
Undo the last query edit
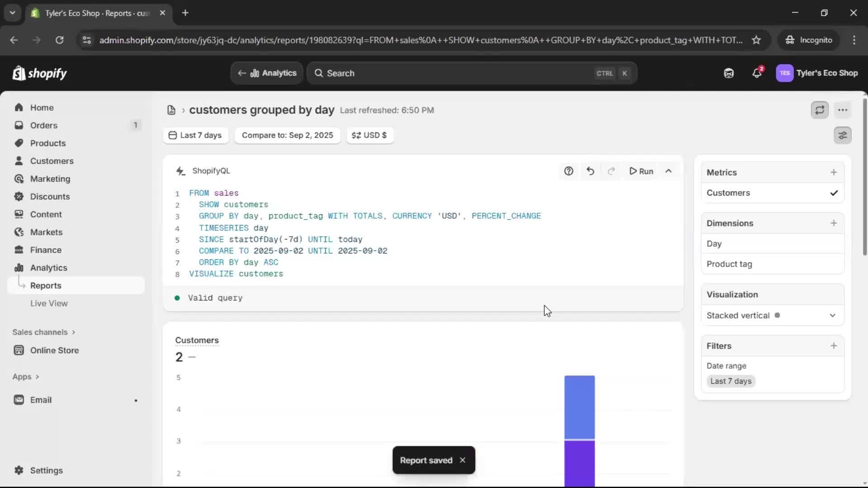[590, 171]
